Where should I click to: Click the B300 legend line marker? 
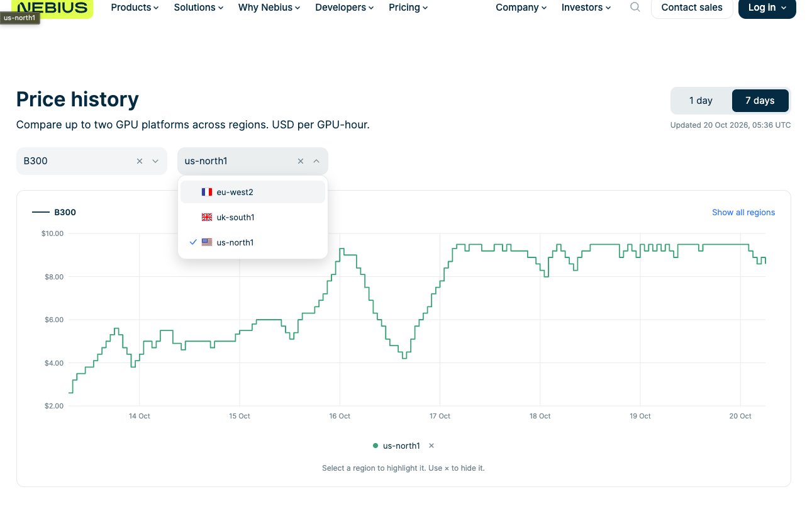(40, 212)
